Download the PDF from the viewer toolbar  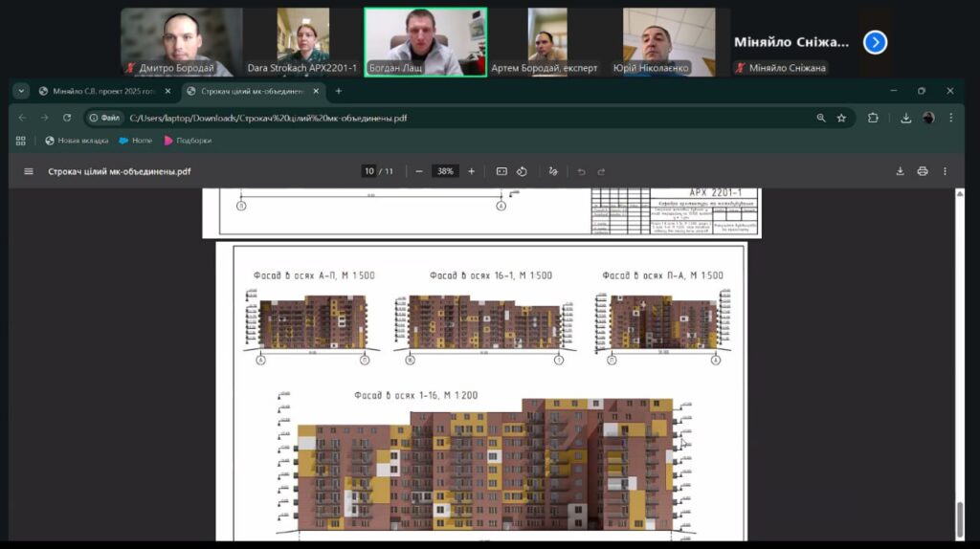point(900,171)
